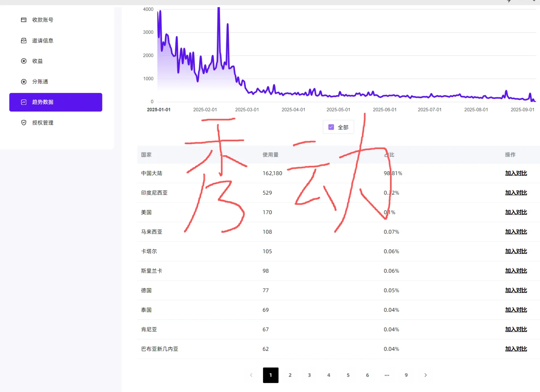Click 加入对比 next to 德国
The image size is (540, 392).
coord(516,290)
